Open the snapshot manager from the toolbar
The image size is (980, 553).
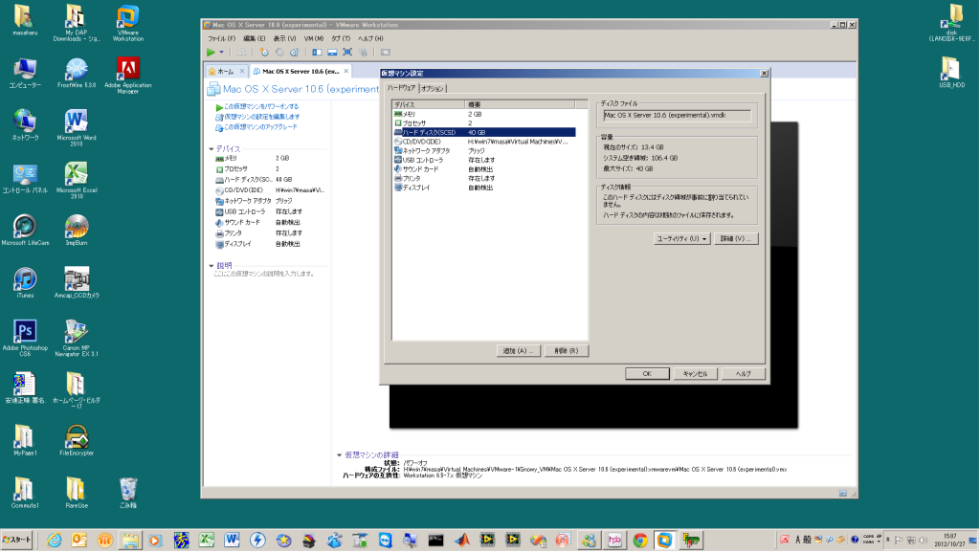295,52
